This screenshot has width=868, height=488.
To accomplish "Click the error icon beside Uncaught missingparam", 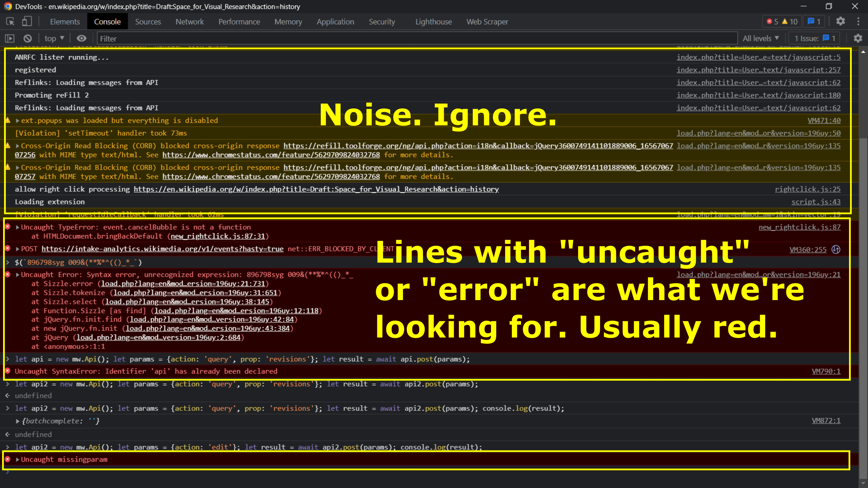I will tap(8, 459).
